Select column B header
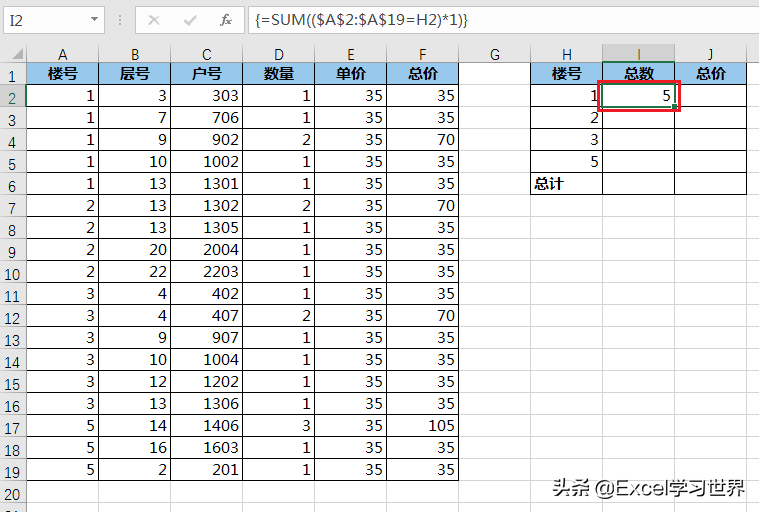This screenshot has height=512, width=759. click(135, 54)
